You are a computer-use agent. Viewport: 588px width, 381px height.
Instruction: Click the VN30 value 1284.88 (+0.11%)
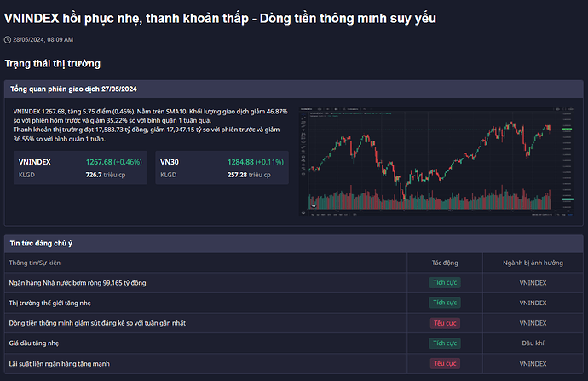pyautogui.click(x=256, y=161)
